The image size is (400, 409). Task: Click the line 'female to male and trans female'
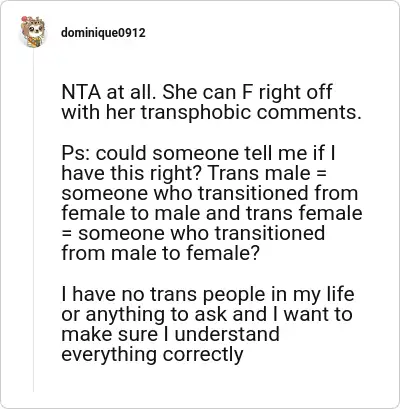pos(212,213)
